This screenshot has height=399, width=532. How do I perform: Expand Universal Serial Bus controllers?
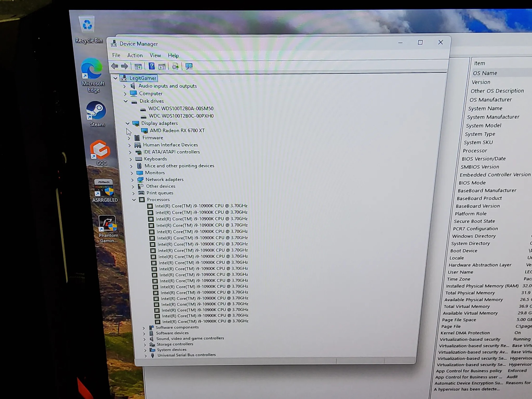[145, 356]
